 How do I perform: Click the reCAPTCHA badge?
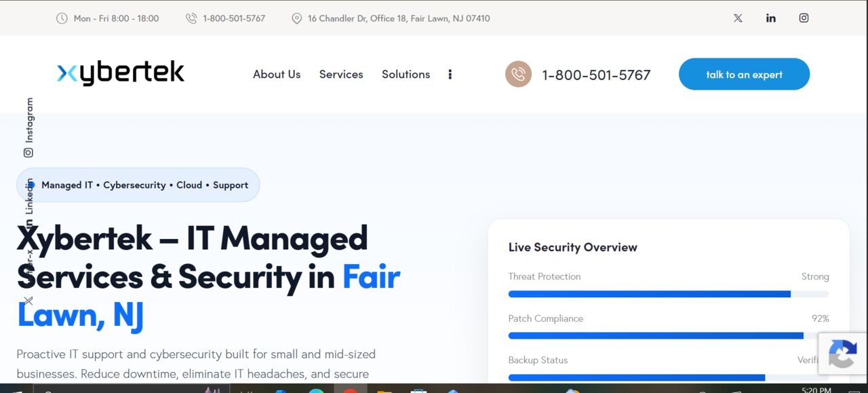coord(843,354)
